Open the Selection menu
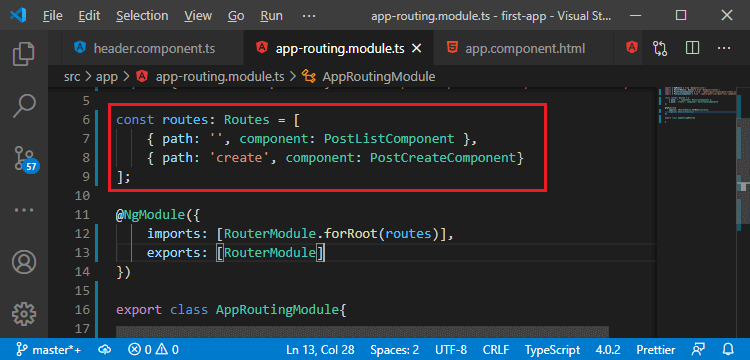The height and width of the screenshot is (360, 750). click(142, 16)
